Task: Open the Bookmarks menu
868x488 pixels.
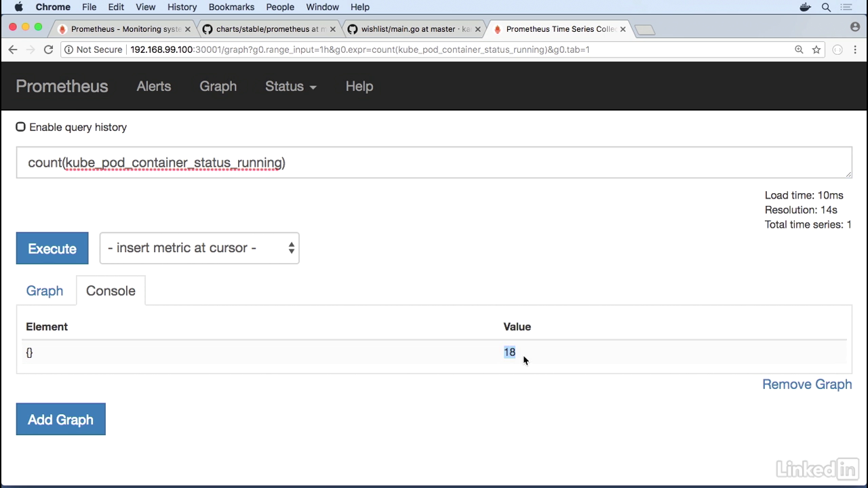Action: [x=231, y=7]
